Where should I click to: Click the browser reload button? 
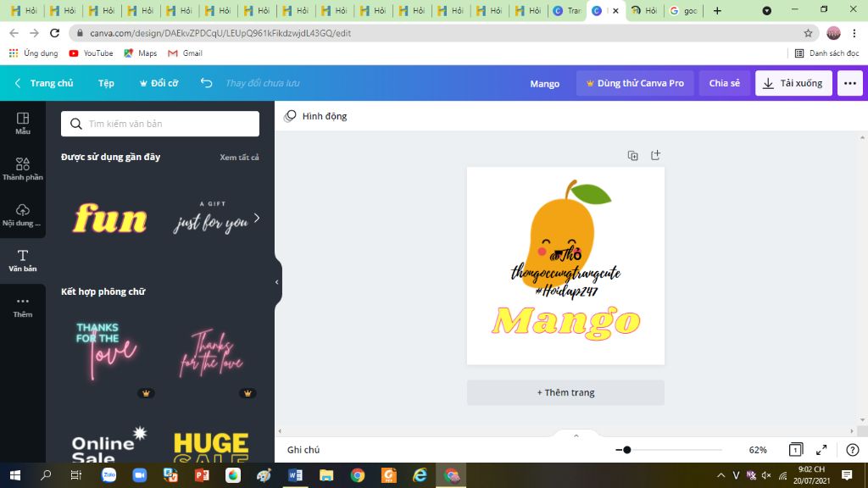coord(54,33)
